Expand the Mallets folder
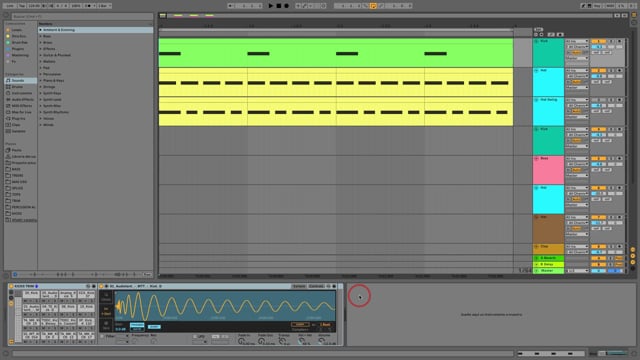640x360 pixels. (40, 61)
